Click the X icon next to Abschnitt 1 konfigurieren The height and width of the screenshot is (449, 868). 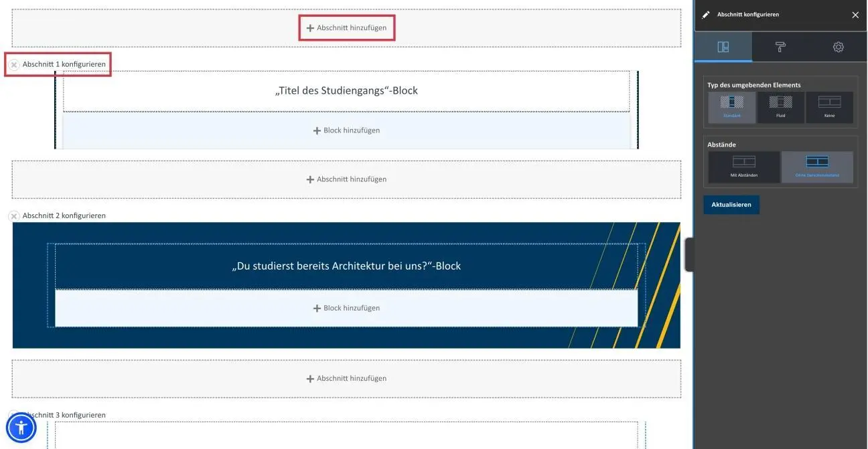[x=14, y=64]
